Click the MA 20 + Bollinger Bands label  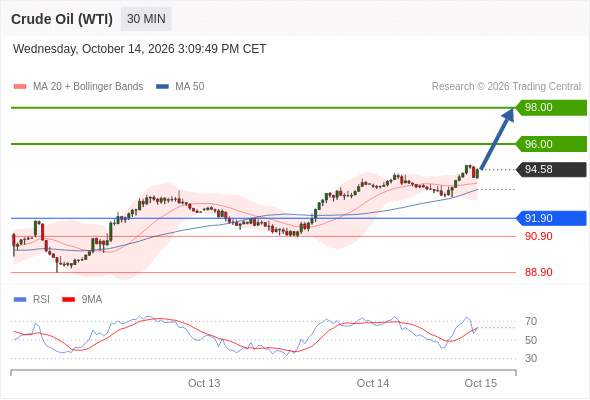88,87
